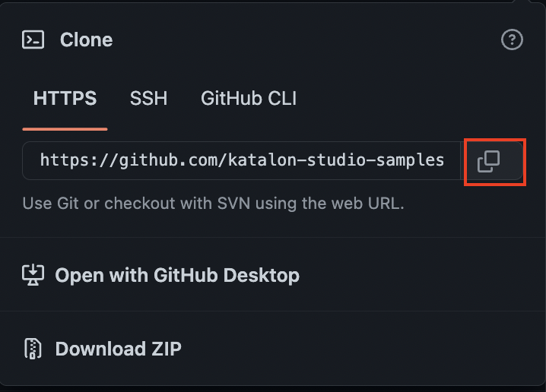Image resolution: width=546 pixels, height=392 pixels.
Task: Click the HTTPS clone URL field
Action: pos(242,160)
